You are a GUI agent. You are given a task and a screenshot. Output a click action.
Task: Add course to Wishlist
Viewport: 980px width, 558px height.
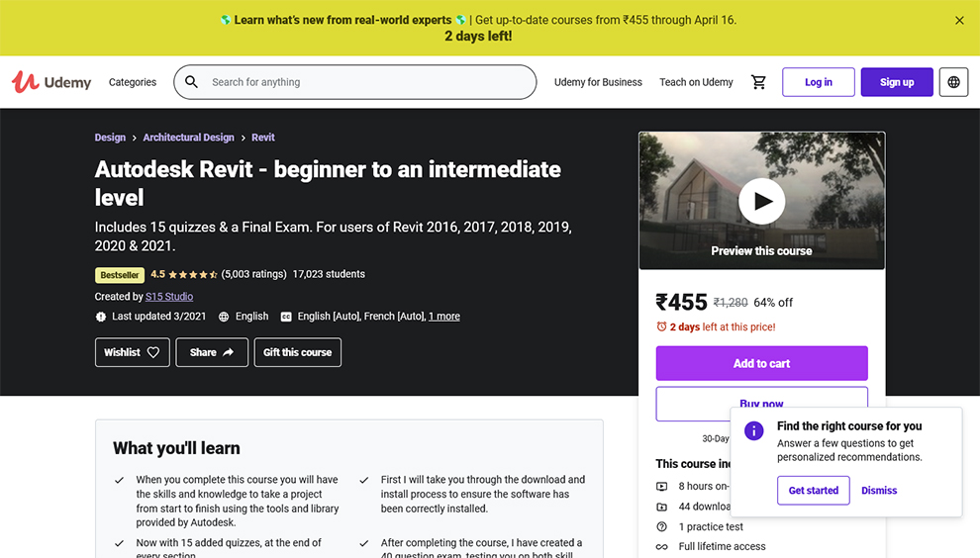coord(132,352)
